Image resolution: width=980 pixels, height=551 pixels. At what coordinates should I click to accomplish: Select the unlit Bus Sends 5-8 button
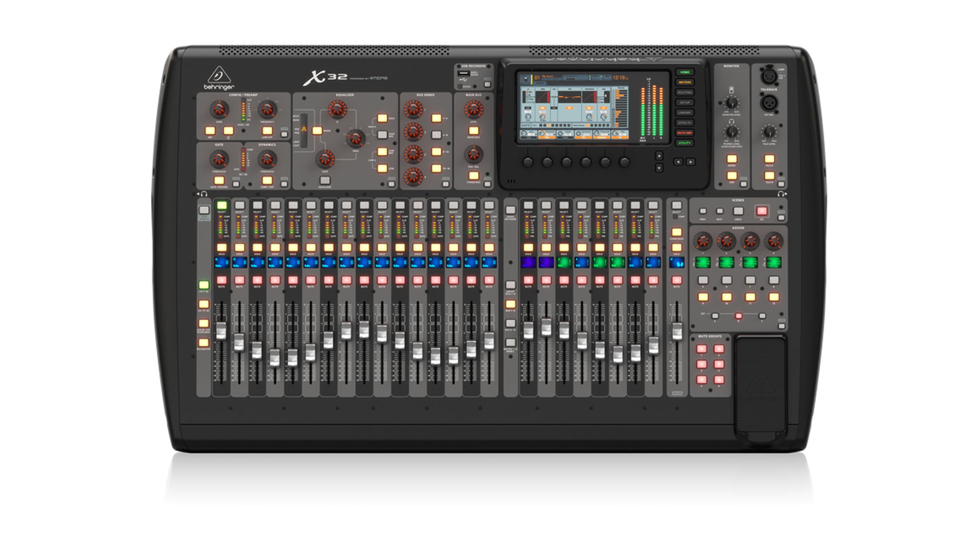tap(436, 135)
